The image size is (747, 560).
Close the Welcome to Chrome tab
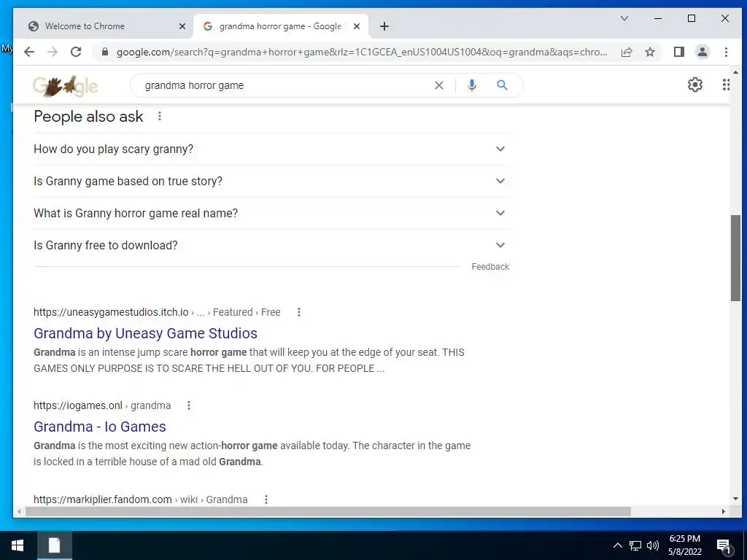tap(182, 27)
